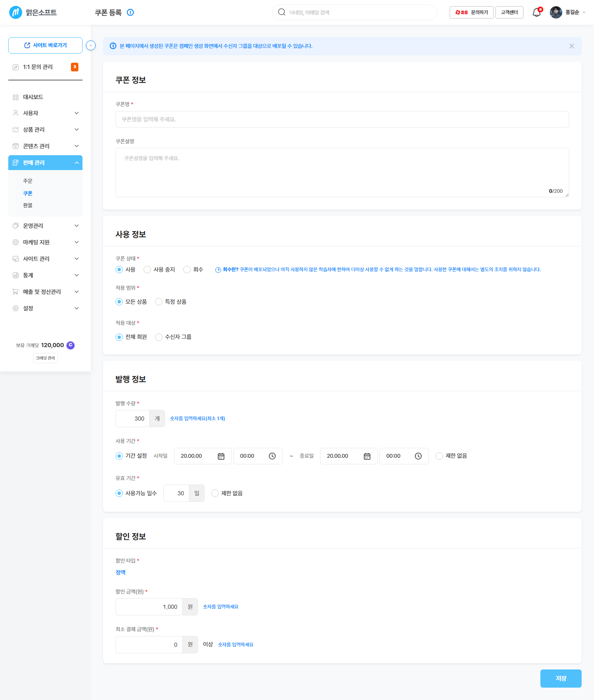Choose 특정 상품 for 적용 범위
The height and width of the screenshot is (700, 594).
[x=159, y=302]
